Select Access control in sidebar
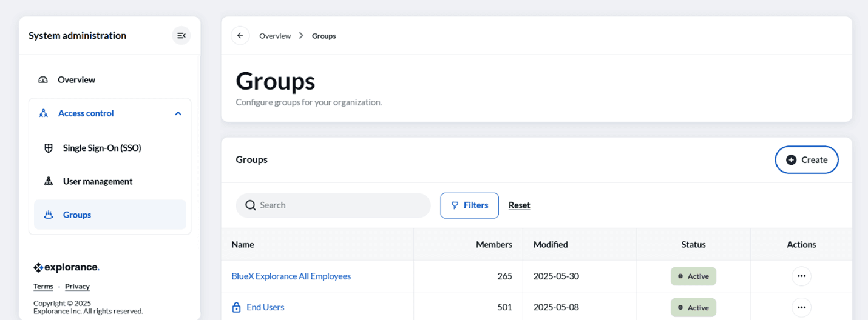Image resolution: width=868 pixels, height=320 pixels. click(110, 113)
